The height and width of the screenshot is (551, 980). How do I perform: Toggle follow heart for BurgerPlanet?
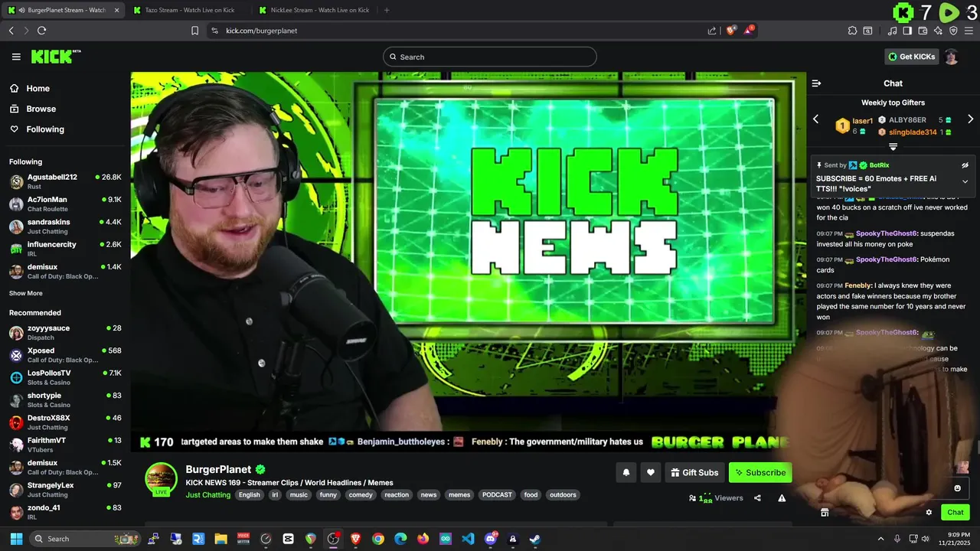click(650, 472)
